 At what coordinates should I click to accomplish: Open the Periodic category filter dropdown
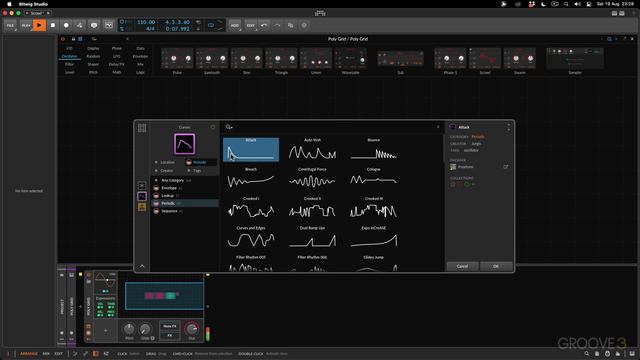click(200, 162)
